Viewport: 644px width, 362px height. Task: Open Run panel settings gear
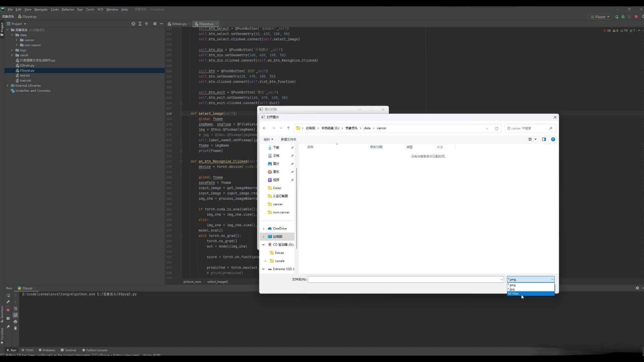tap(637, 288)
